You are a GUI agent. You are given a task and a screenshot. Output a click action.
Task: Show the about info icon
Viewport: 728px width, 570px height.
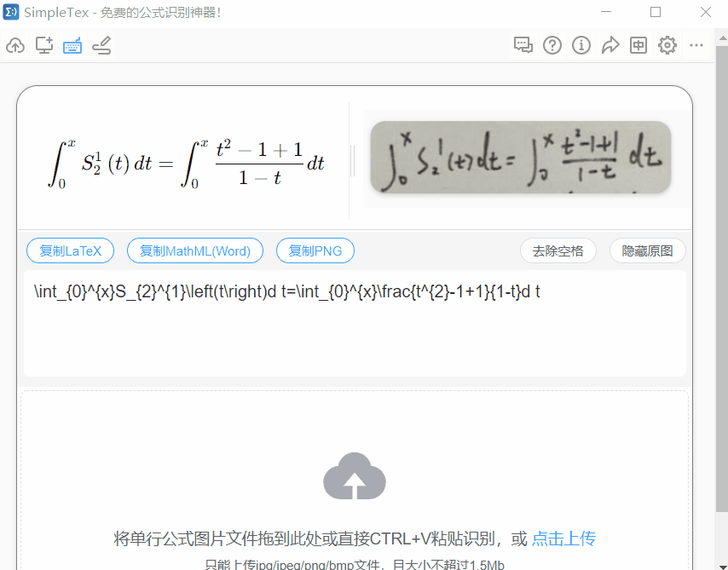[581, 45]
